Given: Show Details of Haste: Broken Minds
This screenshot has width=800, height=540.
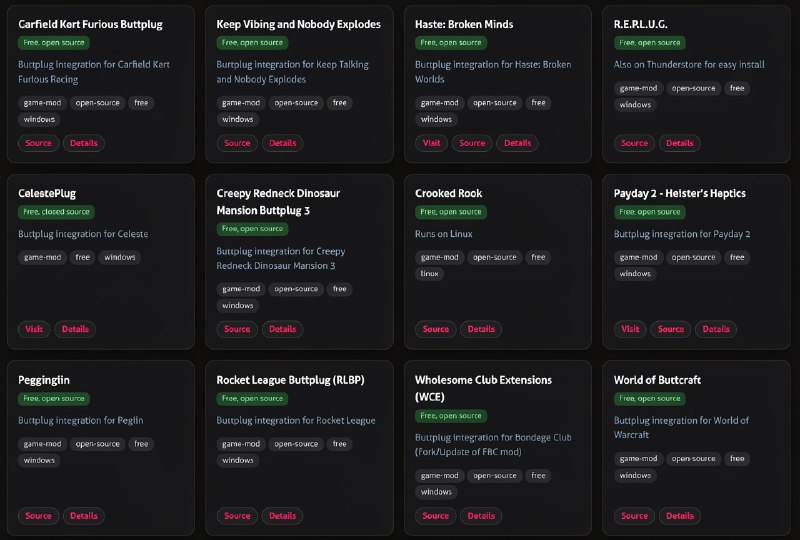Looking at the screenshot, I should point(517,143).
